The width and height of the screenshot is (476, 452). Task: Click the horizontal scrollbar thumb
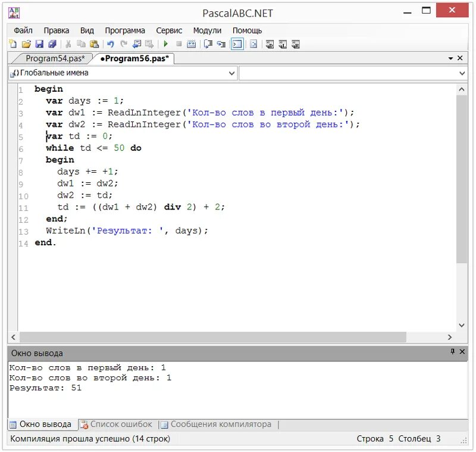point(213,337)
